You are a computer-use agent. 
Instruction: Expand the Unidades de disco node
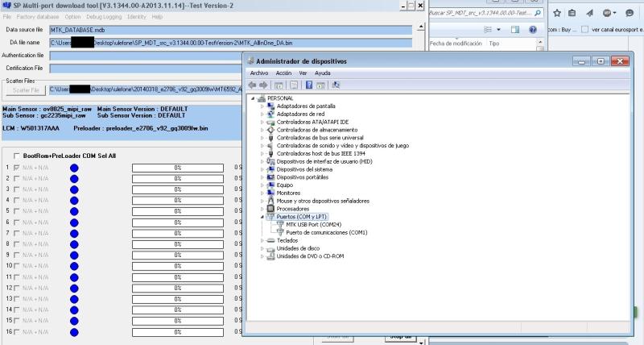(x=262, y=248)
